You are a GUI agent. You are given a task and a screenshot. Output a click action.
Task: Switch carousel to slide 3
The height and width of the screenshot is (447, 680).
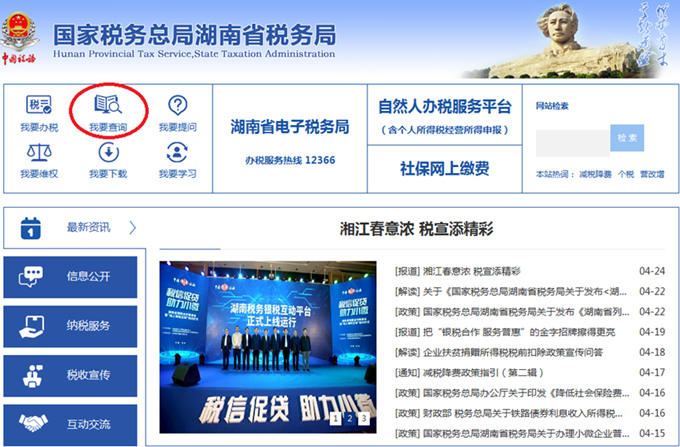click(x=363, y=417)
